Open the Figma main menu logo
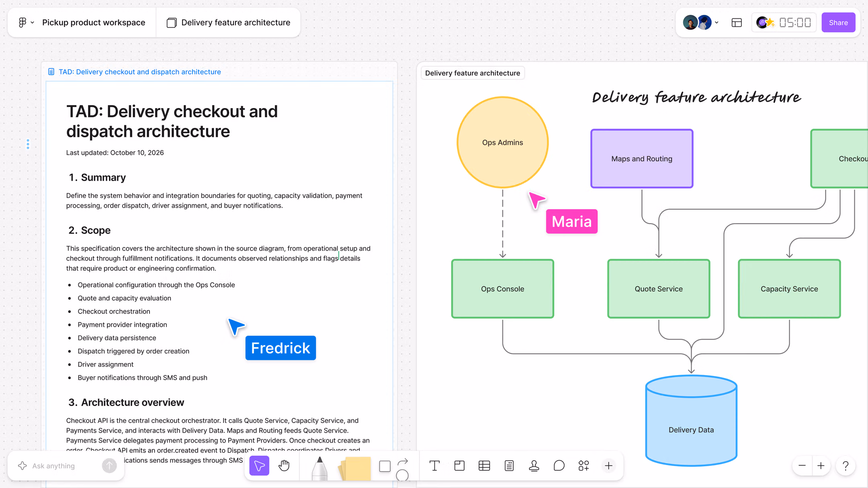The height and width of the screenshot is (488, 868). 23,22
